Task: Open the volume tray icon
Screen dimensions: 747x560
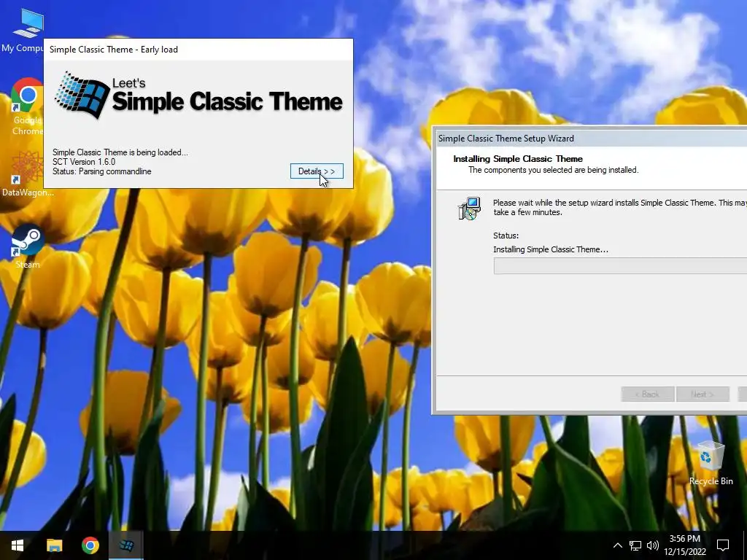Action: point(653,545)
